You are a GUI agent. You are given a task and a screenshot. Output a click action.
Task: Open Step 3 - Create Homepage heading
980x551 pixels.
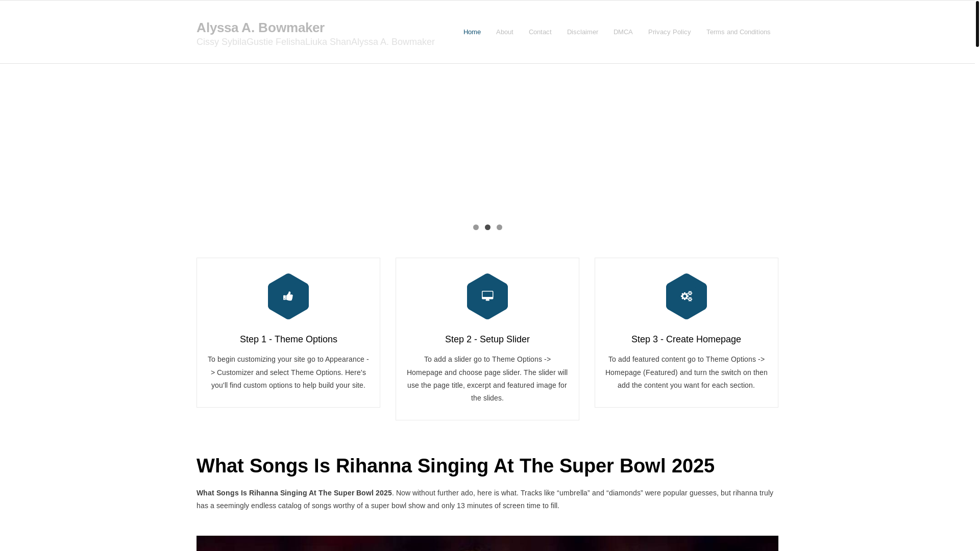pos(686,339)
